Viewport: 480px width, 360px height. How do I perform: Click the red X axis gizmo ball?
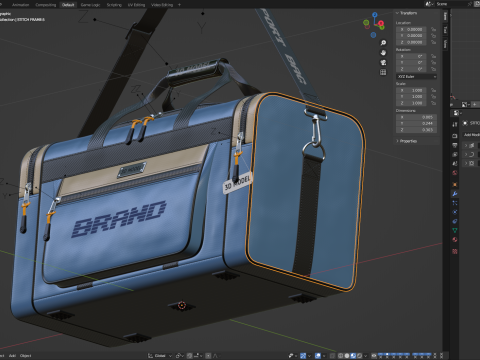[x=381, y=23]
